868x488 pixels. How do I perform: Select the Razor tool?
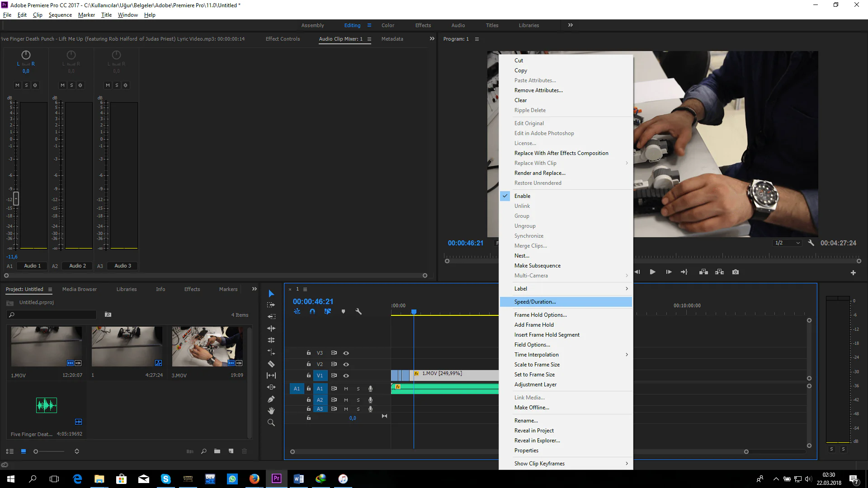pyautogui.click(x=271, y=365)
